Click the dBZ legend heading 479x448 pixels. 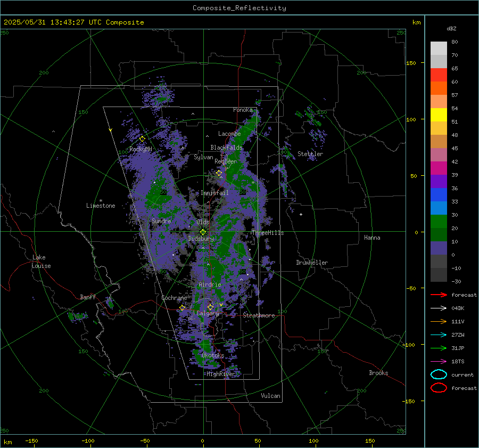pos(451,29)
